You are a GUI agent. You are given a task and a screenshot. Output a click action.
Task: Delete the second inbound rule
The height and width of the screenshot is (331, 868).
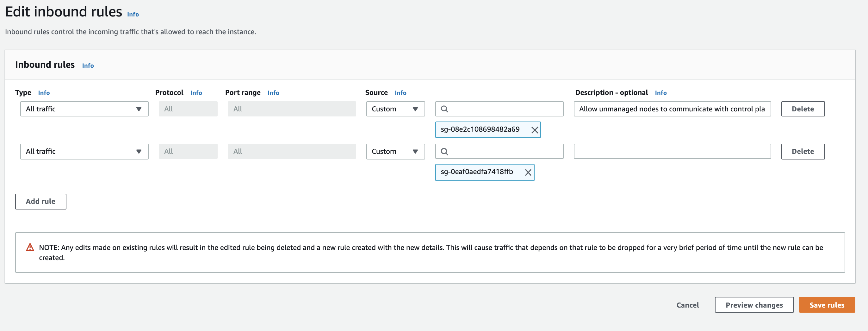pyautogui.click(x=803, y=151)
